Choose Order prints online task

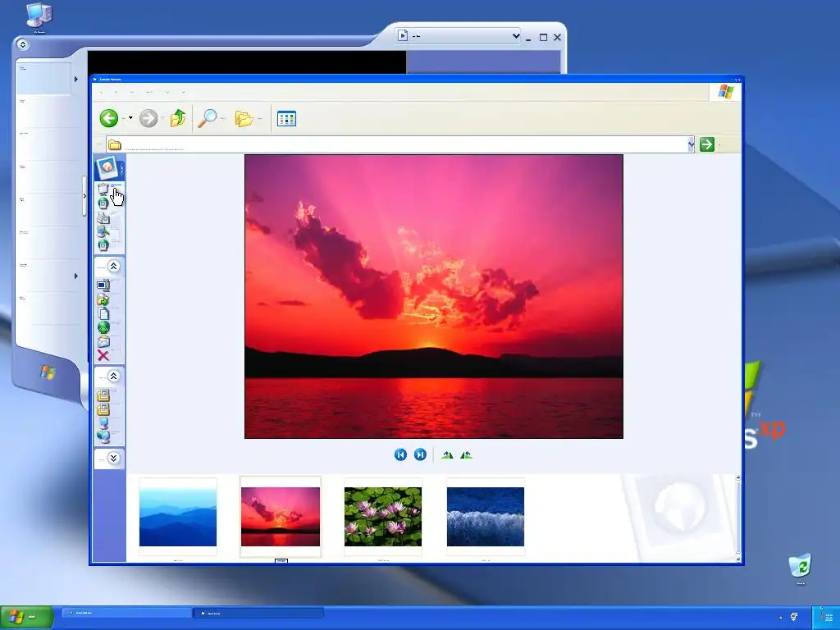click(103, 203)
